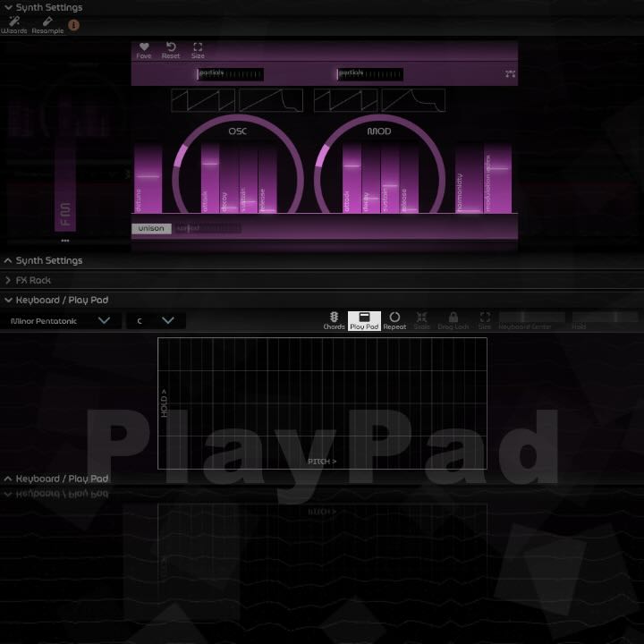
Task: Toggle the Play Pad mode
Action: click(x=364, y=320)
